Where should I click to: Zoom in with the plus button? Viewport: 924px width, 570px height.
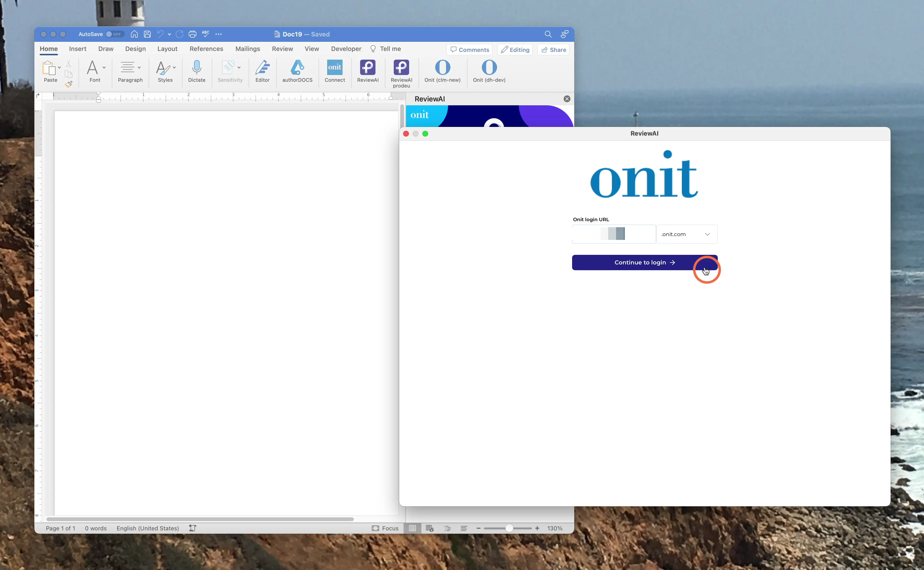537,528
